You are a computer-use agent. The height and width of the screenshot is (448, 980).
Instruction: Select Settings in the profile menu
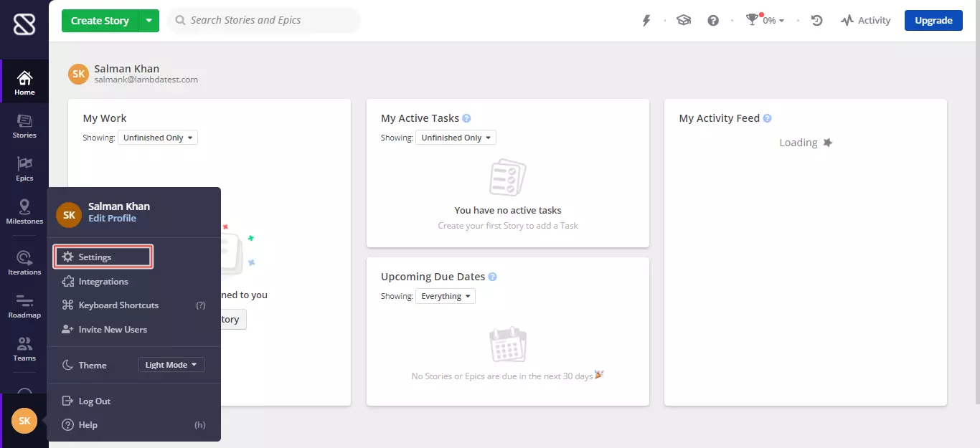pyautogui.click(x=103, y=257)
